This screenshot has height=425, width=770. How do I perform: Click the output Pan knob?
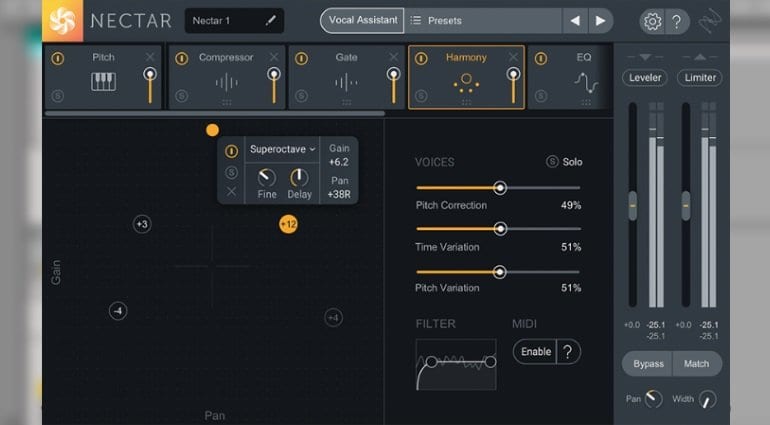coord(654,399)
